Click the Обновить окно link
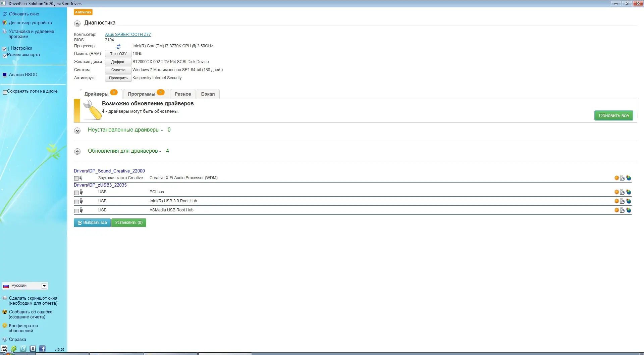Screen dimensions: 644x355 (x=24, y=14)
